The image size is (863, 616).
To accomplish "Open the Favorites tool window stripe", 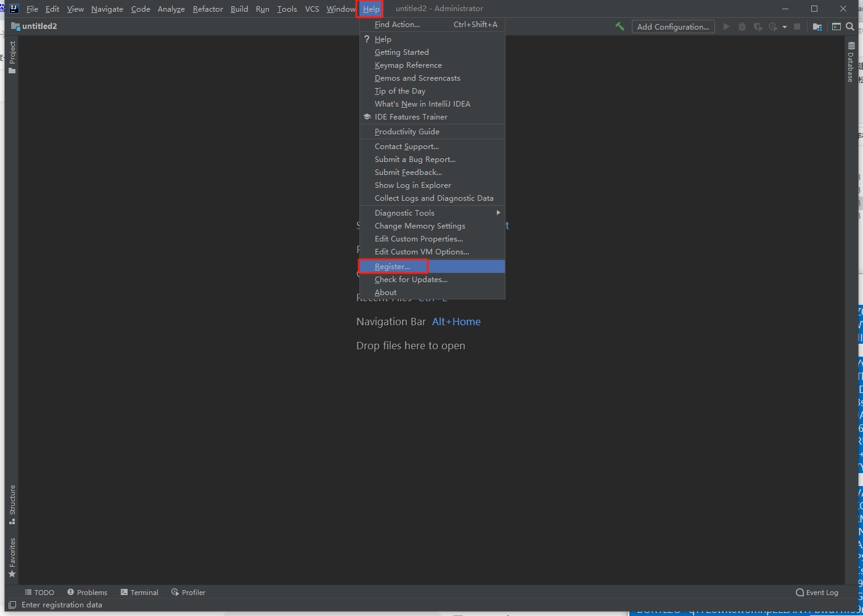I will click(x=12, y=557).
